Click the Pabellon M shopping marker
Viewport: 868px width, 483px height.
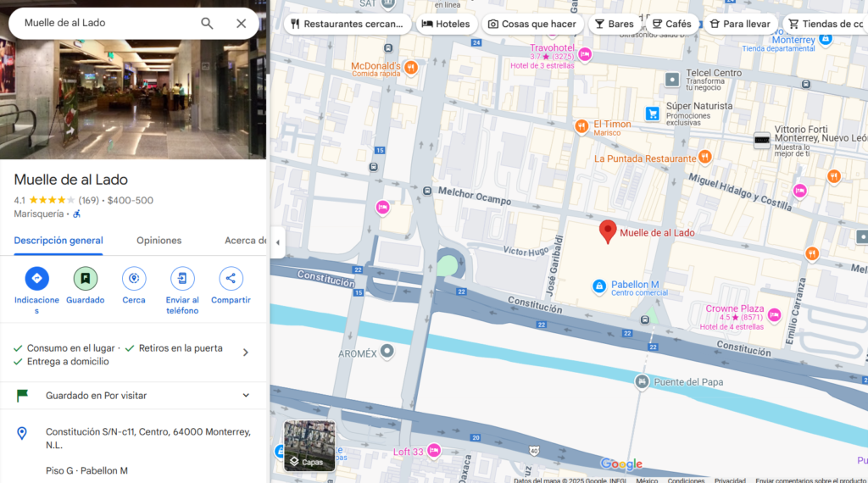click(x=599, y=286)
